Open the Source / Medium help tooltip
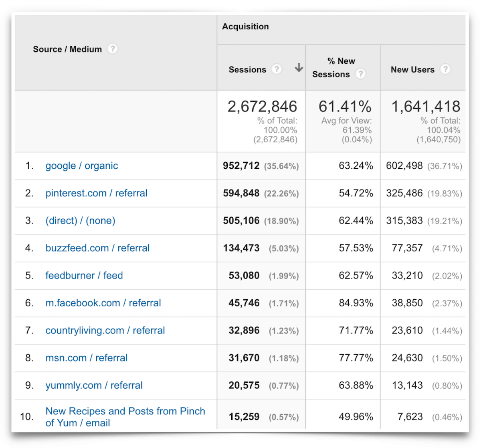 tap(113, 49)
